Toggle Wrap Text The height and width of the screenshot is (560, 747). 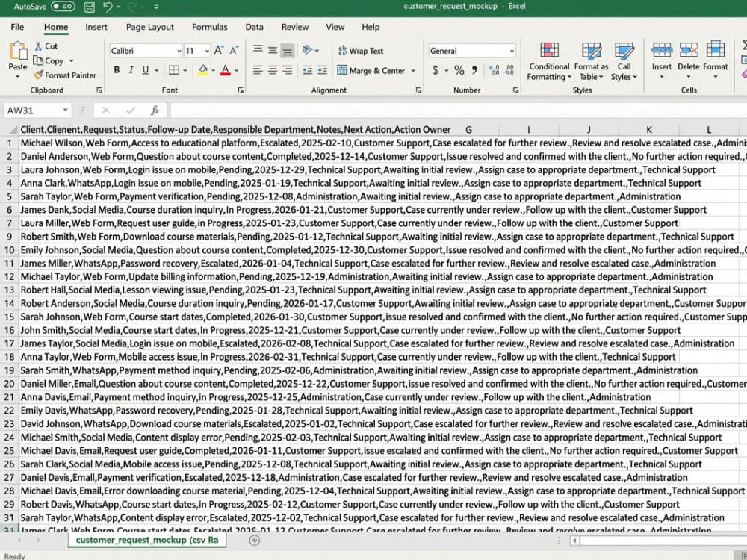tap(361, 51)
